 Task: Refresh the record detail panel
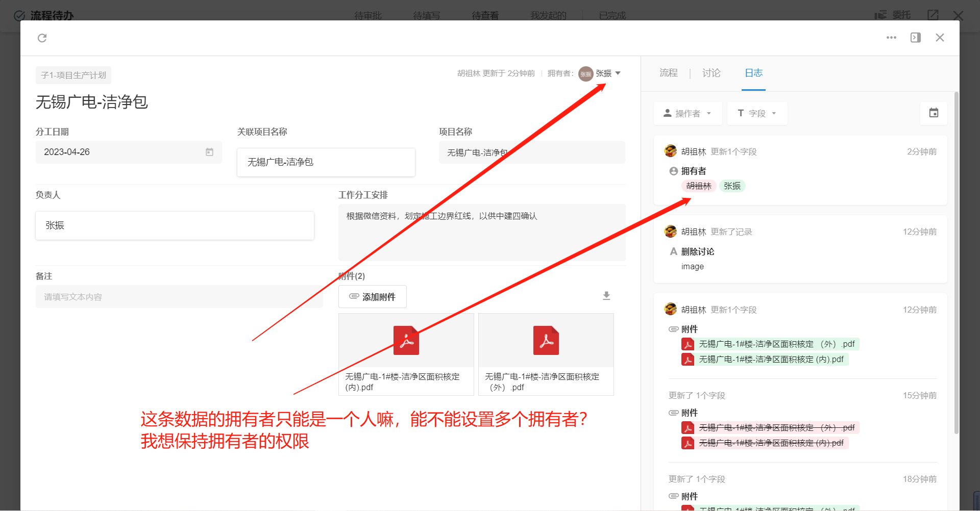[x=42, y=38]
